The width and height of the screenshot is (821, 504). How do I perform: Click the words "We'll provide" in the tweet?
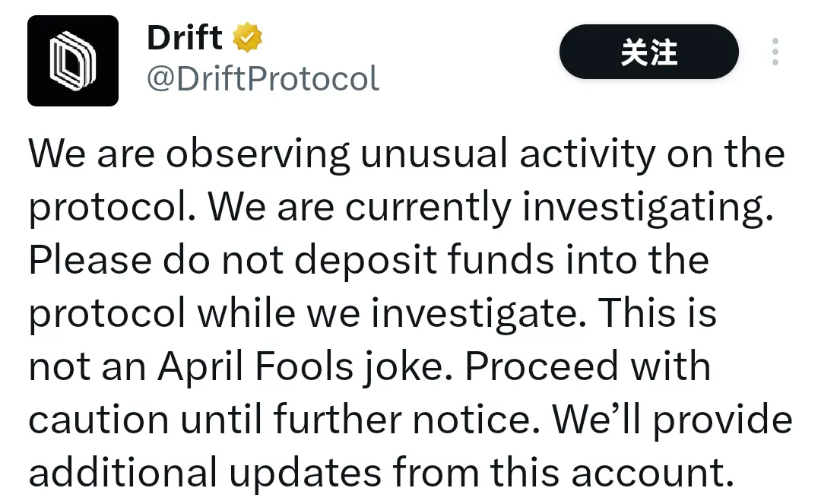coord(672,420)
